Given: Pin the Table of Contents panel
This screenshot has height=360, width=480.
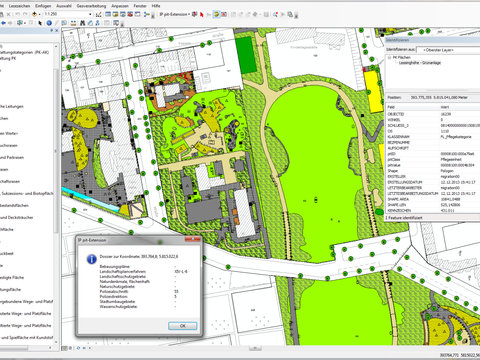Looking at the screenshot, I should click(x=52, y=30).
